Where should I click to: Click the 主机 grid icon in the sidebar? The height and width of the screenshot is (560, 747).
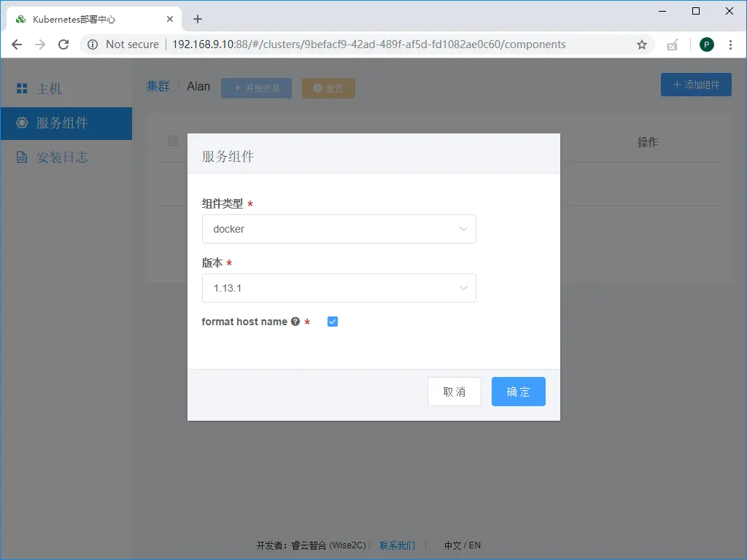click(22, 88)
